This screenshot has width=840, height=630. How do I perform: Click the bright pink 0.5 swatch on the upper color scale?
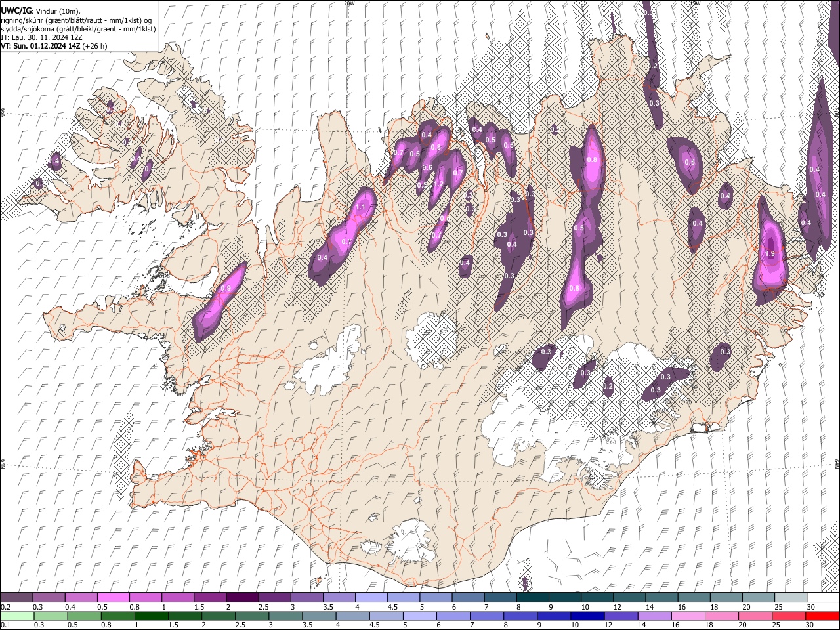113,598
